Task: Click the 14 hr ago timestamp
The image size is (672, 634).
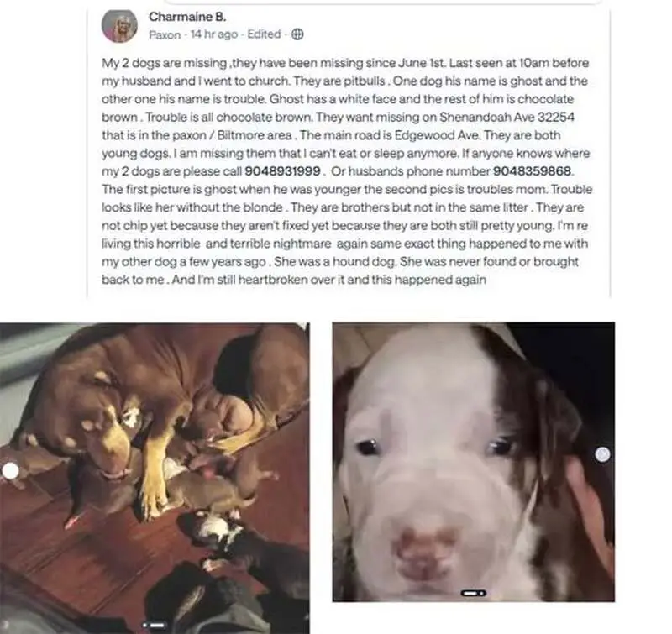Action: 214,34
